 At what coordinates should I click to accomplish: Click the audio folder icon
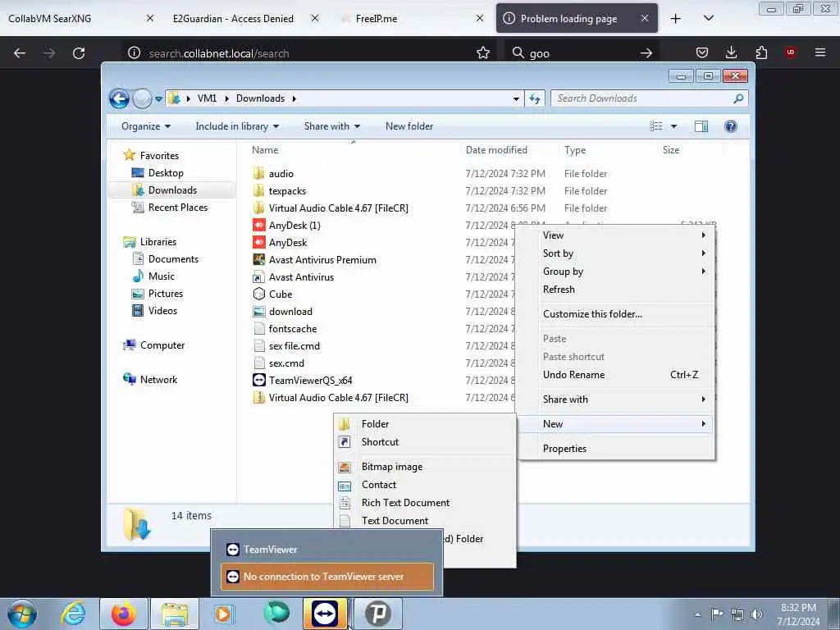(x=258, y=173)
